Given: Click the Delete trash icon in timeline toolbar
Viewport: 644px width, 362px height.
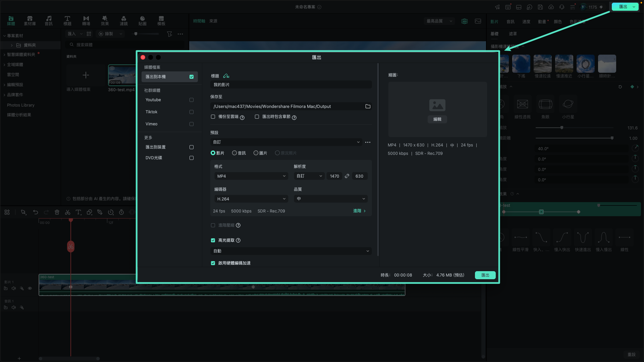Looking at the screenshot, I should tap(57, 212).
